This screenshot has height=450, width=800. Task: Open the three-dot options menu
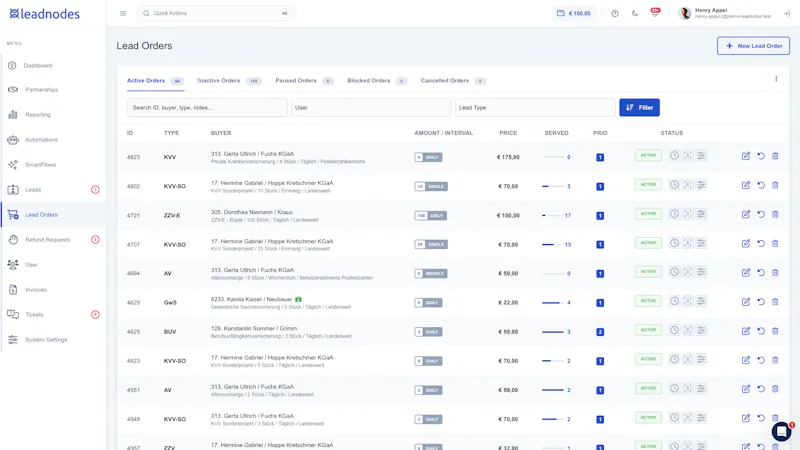coord(776,79)
